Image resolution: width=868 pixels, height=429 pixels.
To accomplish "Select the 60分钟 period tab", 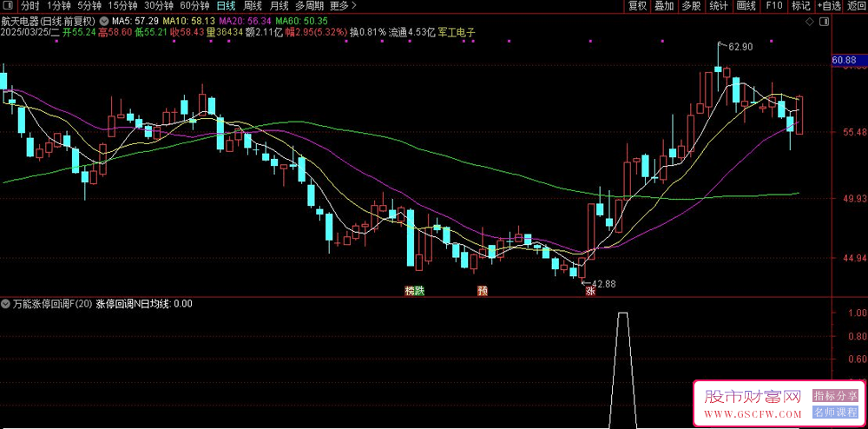I will 194,6.
